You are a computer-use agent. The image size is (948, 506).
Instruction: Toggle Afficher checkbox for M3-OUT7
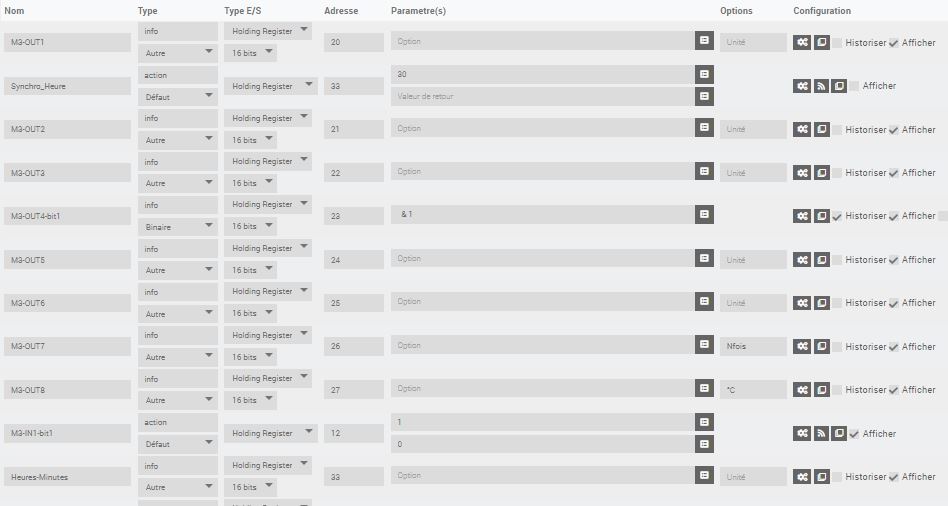[894, 347]
